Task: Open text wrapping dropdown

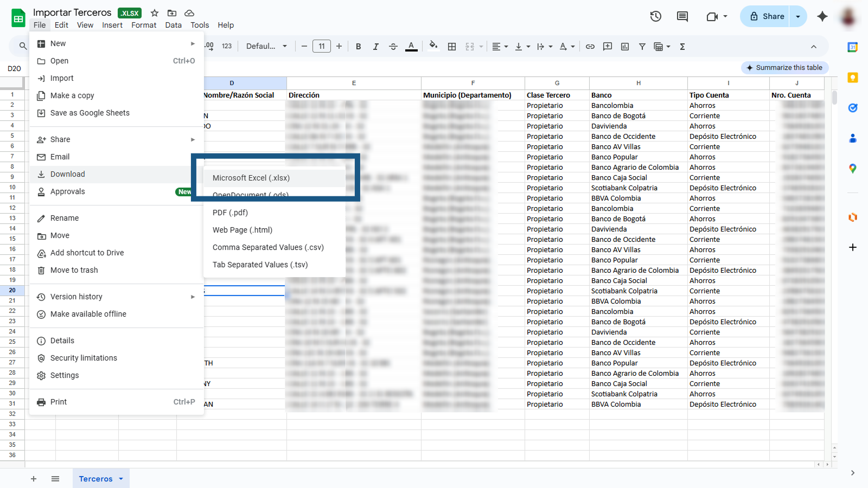Action: (545, 47)
